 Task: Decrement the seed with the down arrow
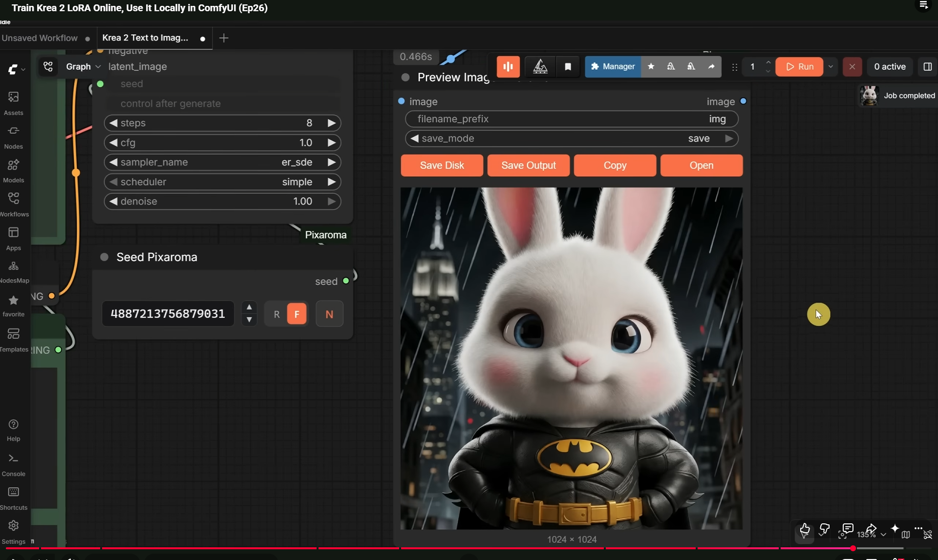tap(249, 320)
